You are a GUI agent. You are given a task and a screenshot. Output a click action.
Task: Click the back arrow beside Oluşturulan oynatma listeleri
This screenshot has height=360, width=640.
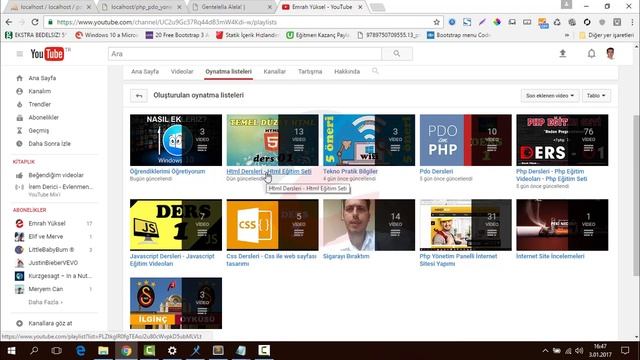click(x=139, y=96)
